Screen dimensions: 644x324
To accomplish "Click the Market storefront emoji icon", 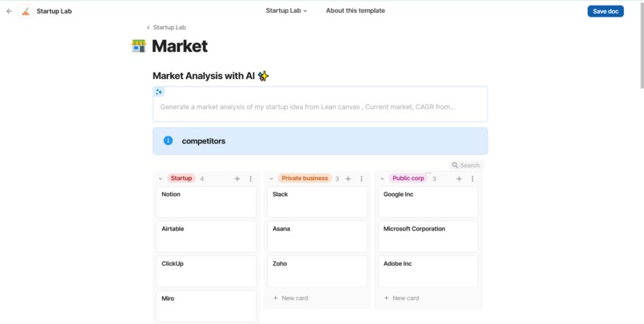I will (139, 46).
